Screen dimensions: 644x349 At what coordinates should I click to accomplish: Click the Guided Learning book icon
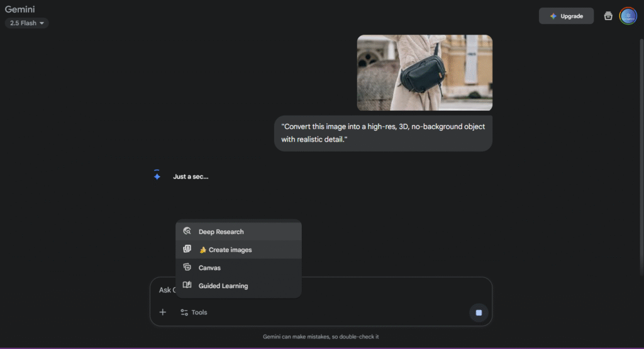(187, 285)
